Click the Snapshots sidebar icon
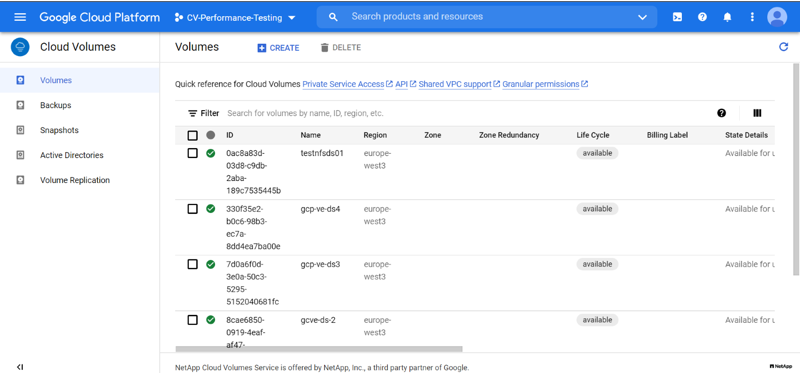 (x=20, y=130)
